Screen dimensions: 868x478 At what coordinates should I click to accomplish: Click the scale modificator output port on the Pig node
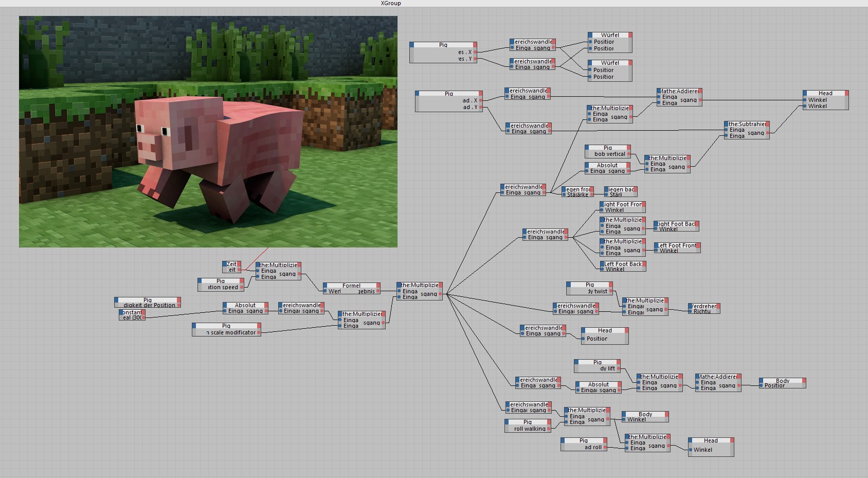(259, 332)
